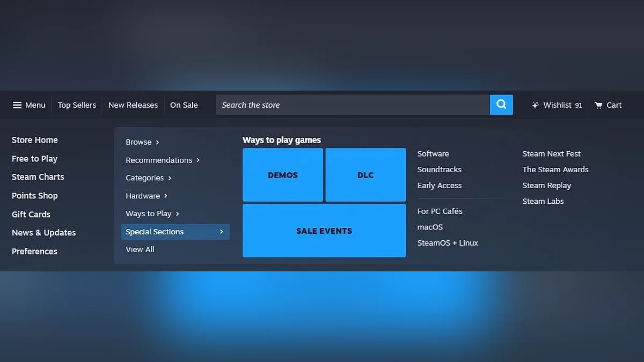Open the SALE EVENTS tile
Screen dimensions: 644x362
[x=324, y=231]
